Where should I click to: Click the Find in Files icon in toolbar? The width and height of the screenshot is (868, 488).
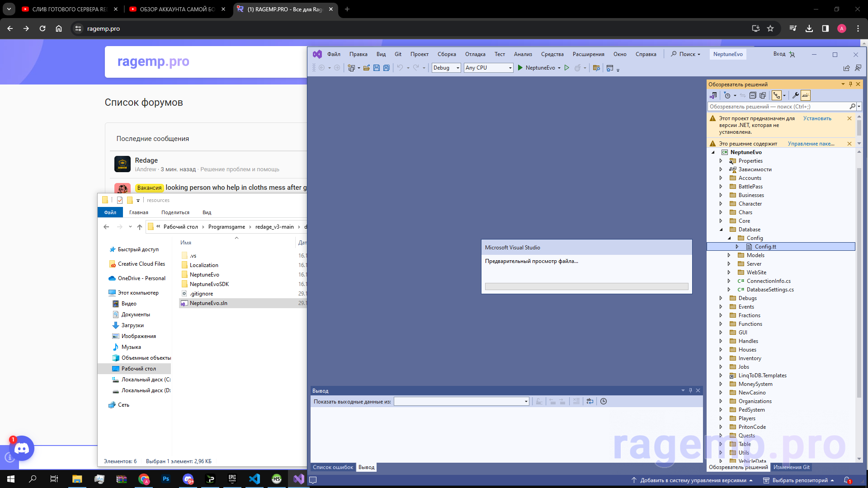596,68
